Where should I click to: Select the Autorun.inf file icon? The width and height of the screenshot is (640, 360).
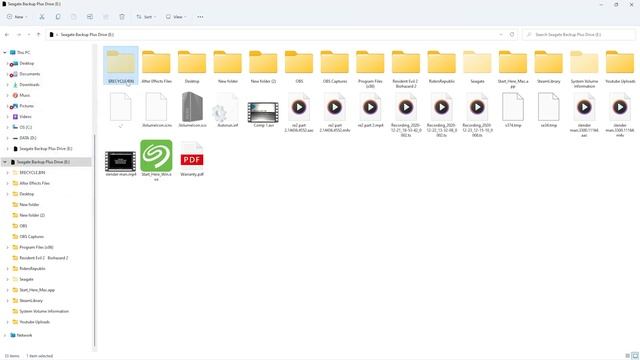[x=227, y=108]
